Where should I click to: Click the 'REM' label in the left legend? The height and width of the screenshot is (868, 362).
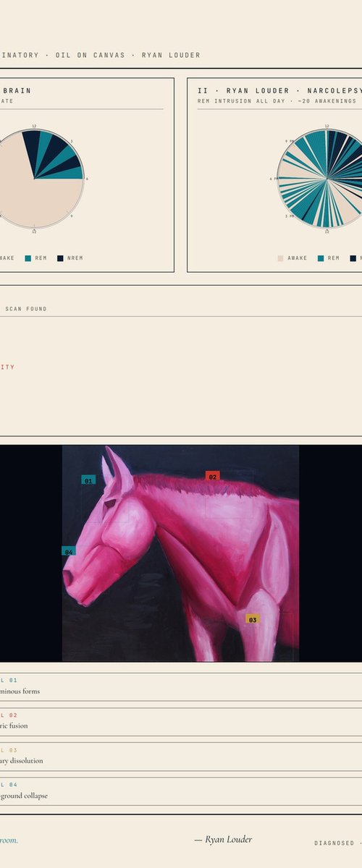pyautogui.click(x=41, y=258)
